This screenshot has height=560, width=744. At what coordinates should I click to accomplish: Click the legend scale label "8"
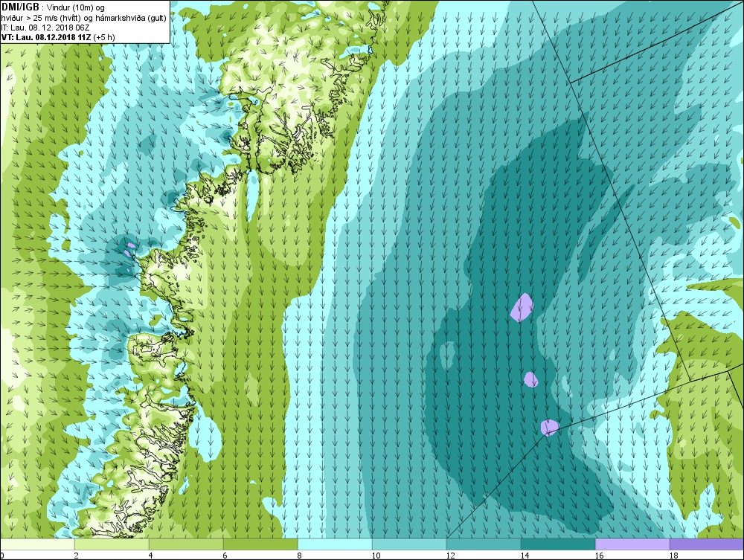tap(299, 556)
